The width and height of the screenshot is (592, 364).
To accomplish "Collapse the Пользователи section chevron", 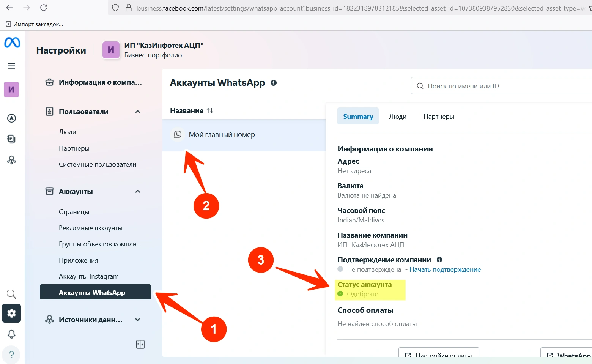I will (x=138, y=112).
